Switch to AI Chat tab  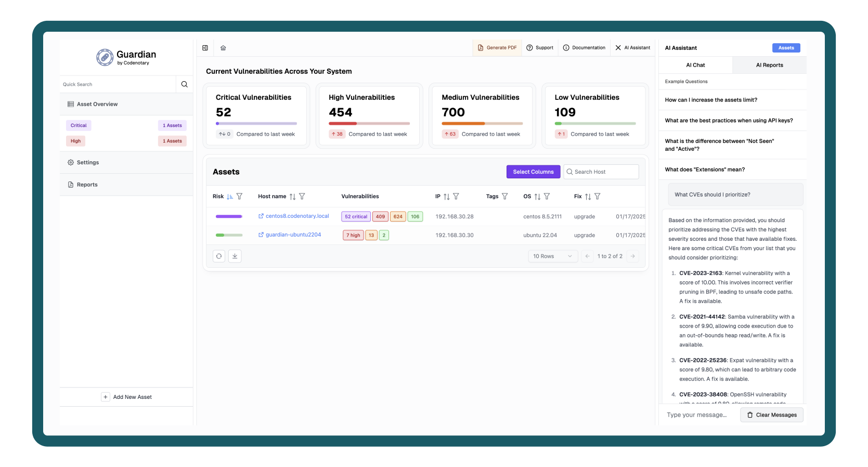click(695, 65)
